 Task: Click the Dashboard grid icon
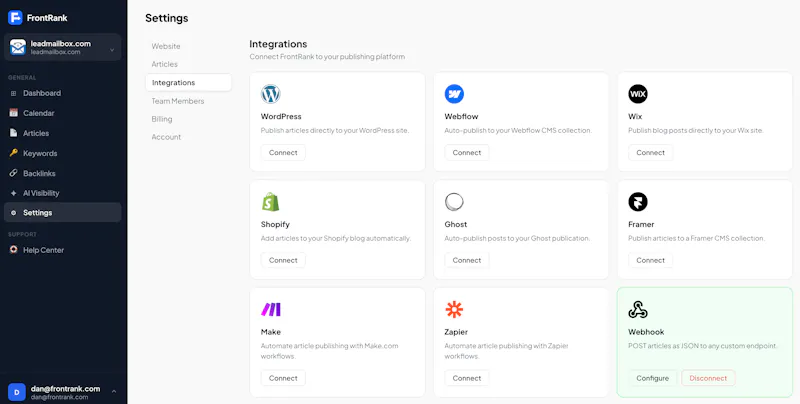coord(13,93)
